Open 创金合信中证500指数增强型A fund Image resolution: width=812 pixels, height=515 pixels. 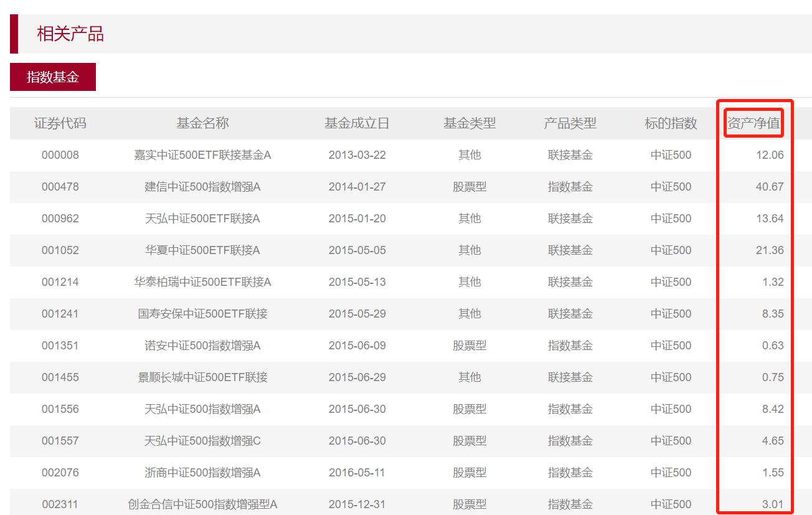202,504
